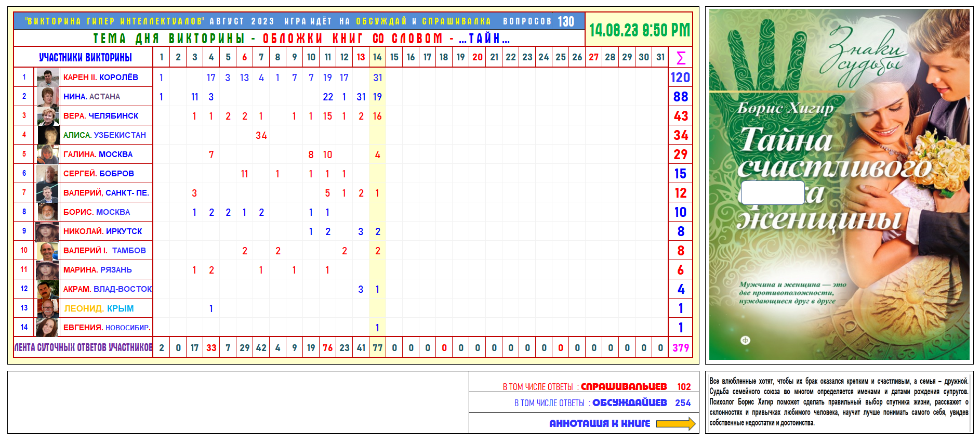Select the avatar of Вера. Челябинск
980x440 pixels.
[x=48, y=116]
